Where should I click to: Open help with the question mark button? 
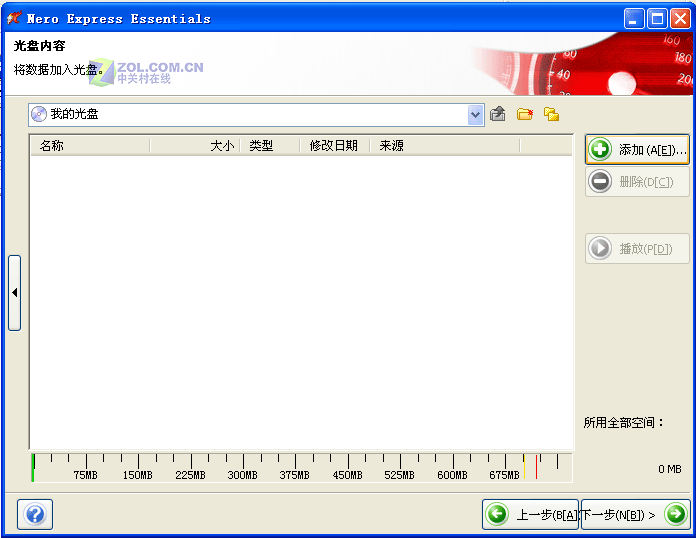[35, 514]
